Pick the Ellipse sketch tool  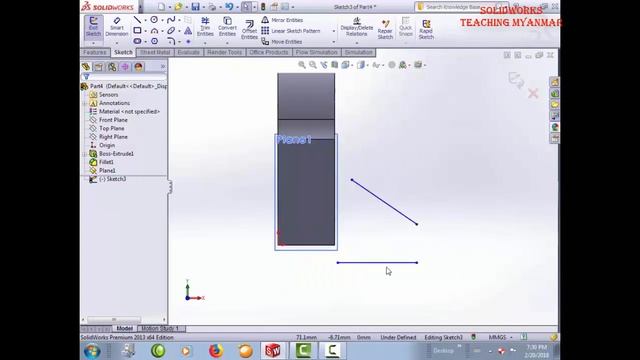(x=171, y=31)
